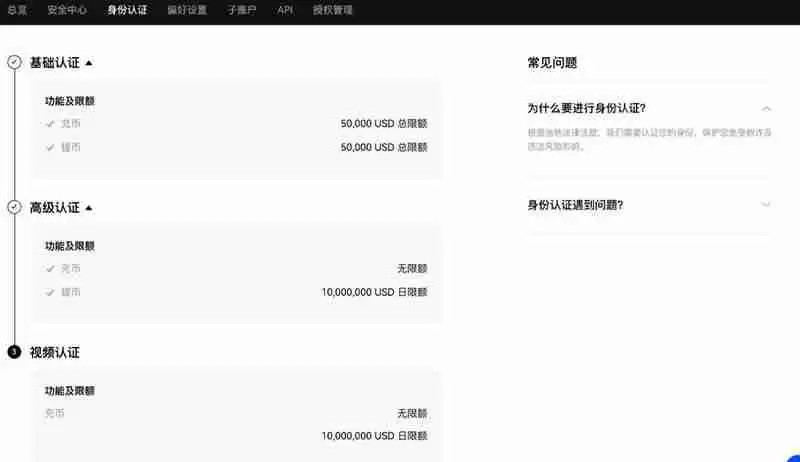Screen dimensions: 800x462
Task: Expand the 身份认证遇到问题 FAQ chevron
Action: click(x=766, y=204)
